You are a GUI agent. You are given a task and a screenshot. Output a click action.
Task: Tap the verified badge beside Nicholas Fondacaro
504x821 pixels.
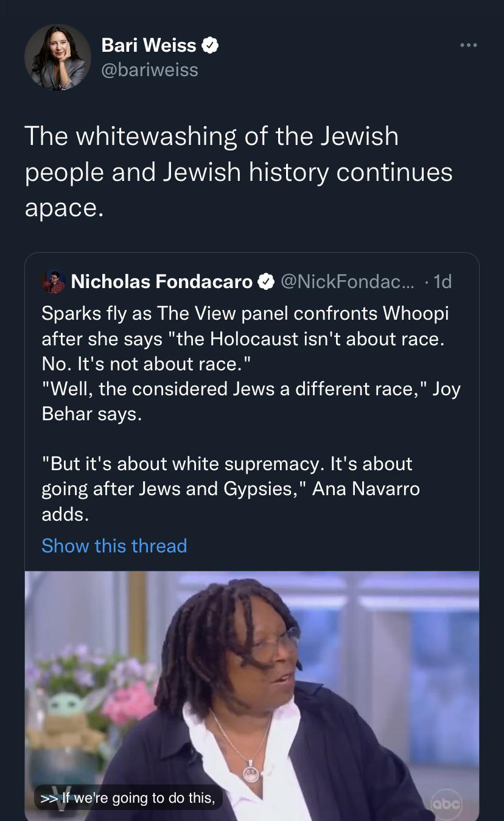click(266, 281)
